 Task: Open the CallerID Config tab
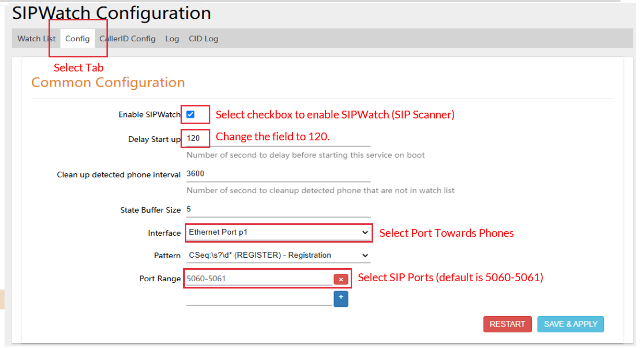127,39
